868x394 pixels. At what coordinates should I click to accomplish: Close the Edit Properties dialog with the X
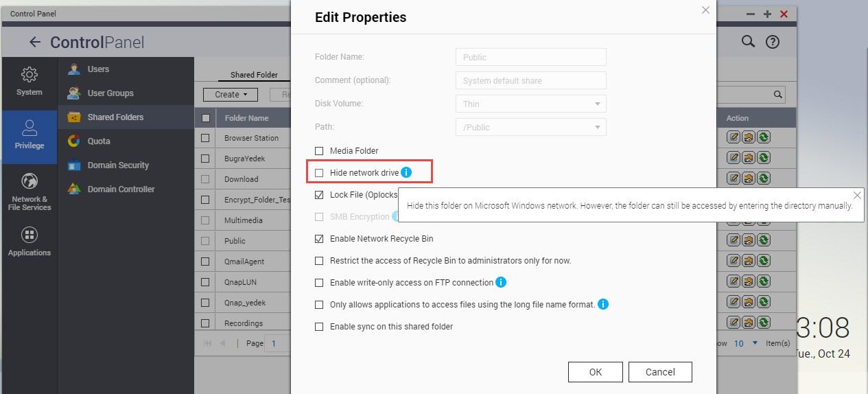(x=705, y=10)
